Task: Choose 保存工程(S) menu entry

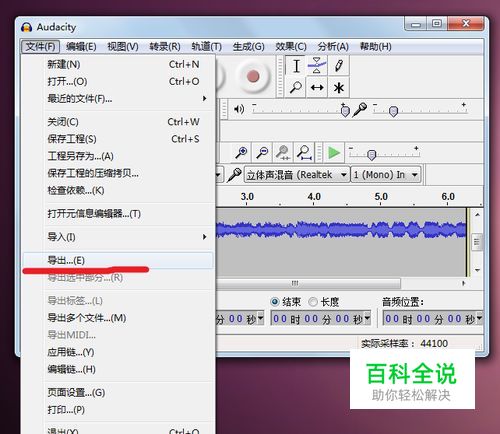Action: click(118, 139)
